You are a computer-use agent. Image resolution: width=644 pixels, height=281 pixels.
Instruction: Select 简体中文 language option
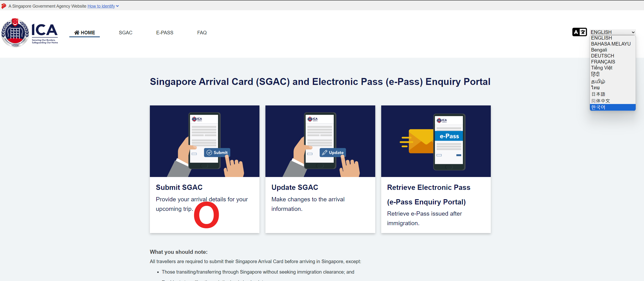coord(613,101)
